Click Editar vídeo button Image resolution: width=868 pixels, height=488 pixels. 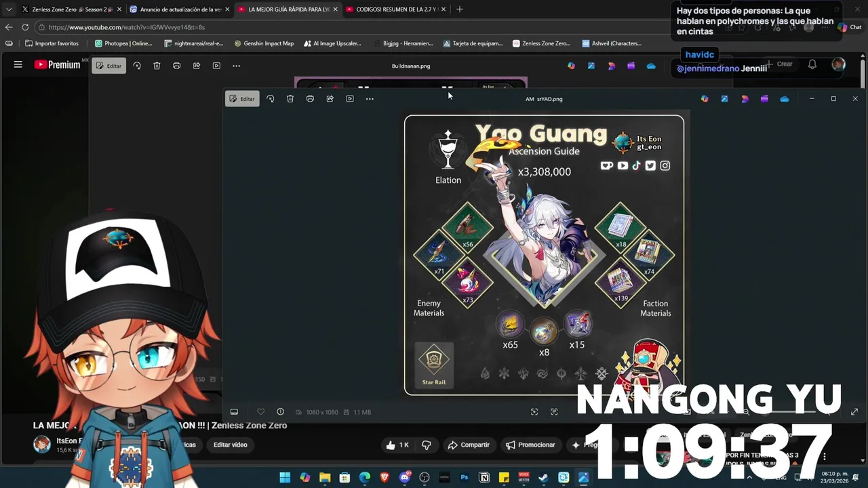(x=230, y=445)
